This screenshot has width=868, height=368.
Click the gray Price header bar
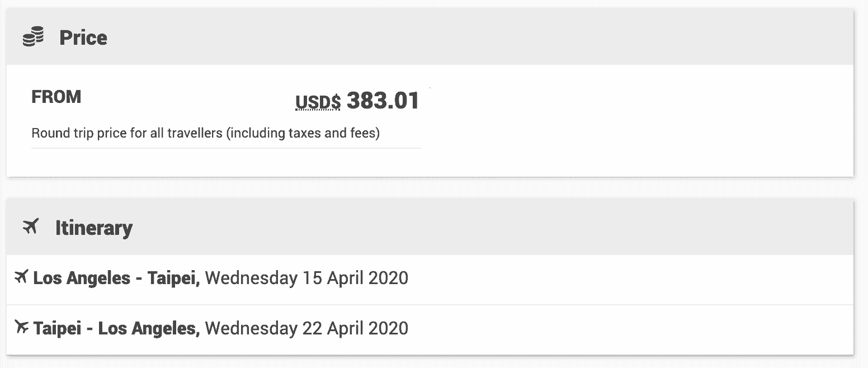[x=430, y=37]
